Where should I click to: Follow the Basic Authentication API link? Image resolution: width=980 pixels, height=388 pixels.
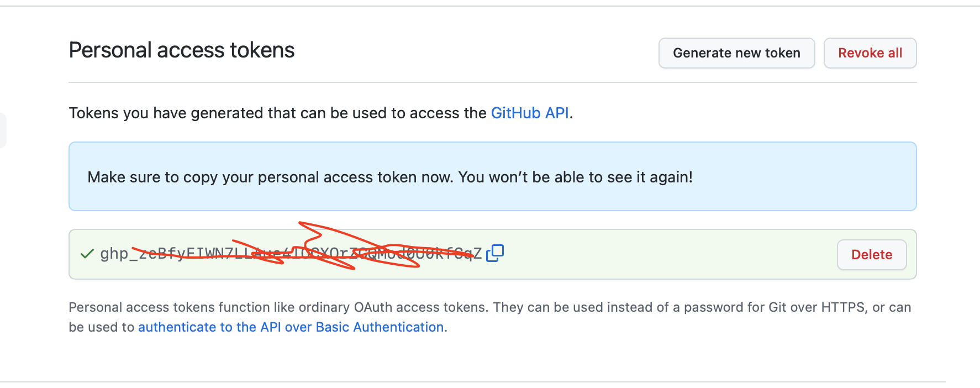coord(291,327)
